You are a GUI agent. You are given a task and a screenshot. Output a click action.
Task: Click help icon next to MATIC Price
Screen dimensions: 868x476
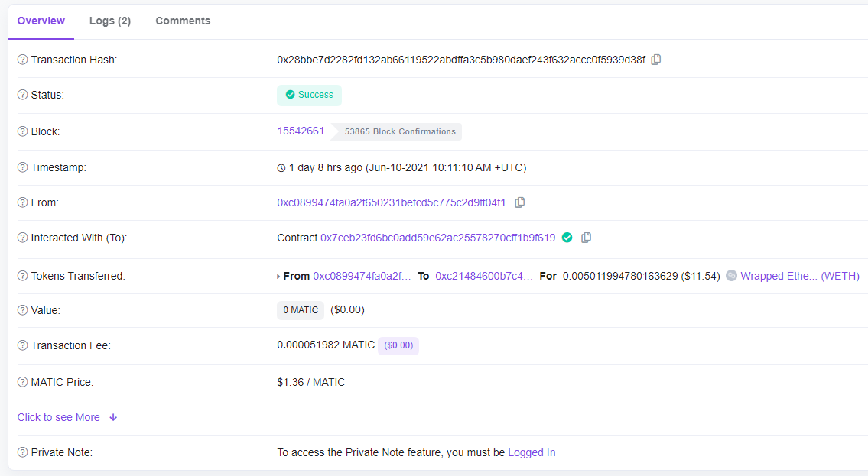(x=23, y=382)
